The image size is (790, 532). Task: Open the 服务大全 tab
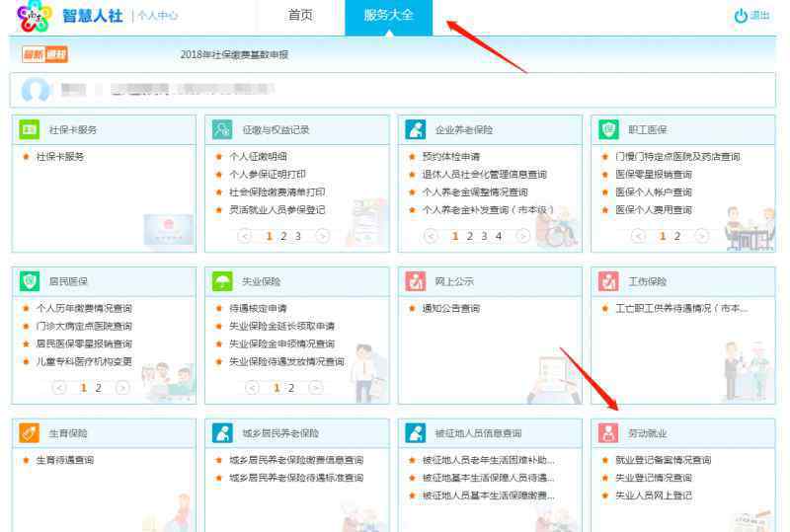(x=388, y=16)
